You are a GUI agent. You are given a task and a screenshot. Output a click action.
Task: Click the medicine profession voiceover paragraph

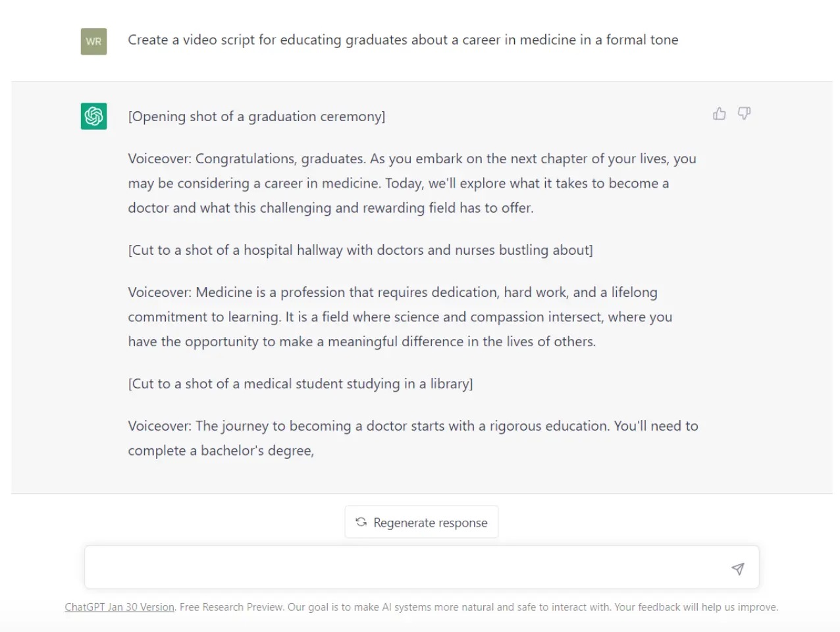point(400,317)
